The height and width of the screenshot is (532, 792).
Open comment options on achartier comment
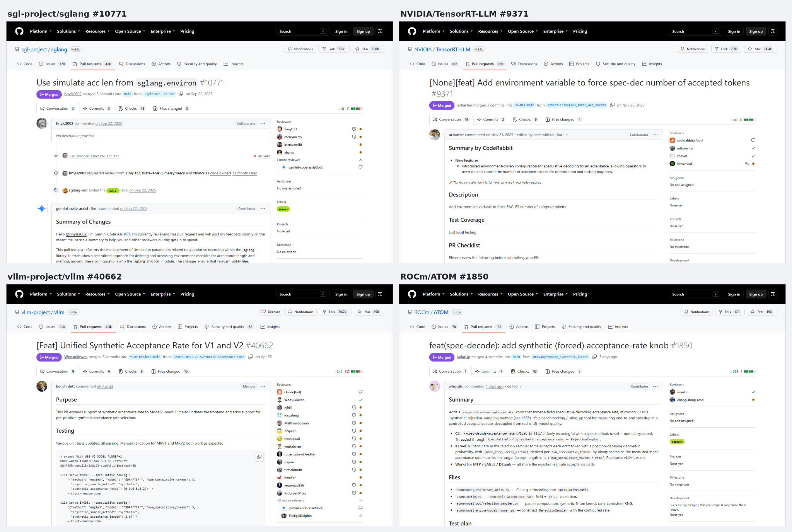pos(655,135)
